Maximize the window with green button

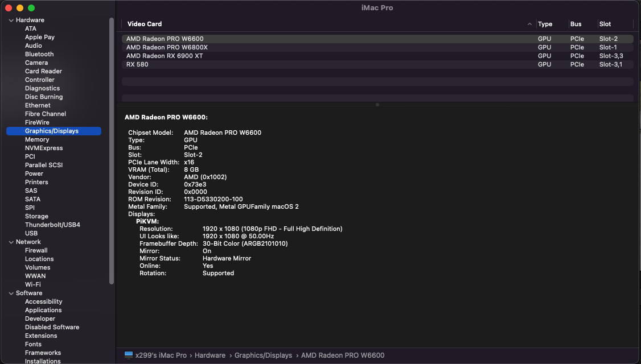[31, 8]
